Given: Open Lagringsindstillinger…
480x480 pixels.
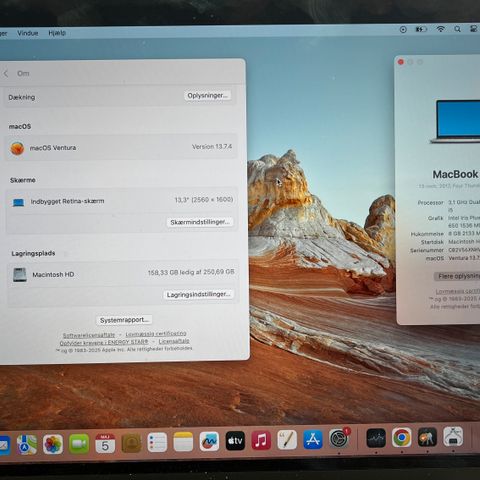Looking at the screenshot, I should pyautogui.click(x=199, y=294).
